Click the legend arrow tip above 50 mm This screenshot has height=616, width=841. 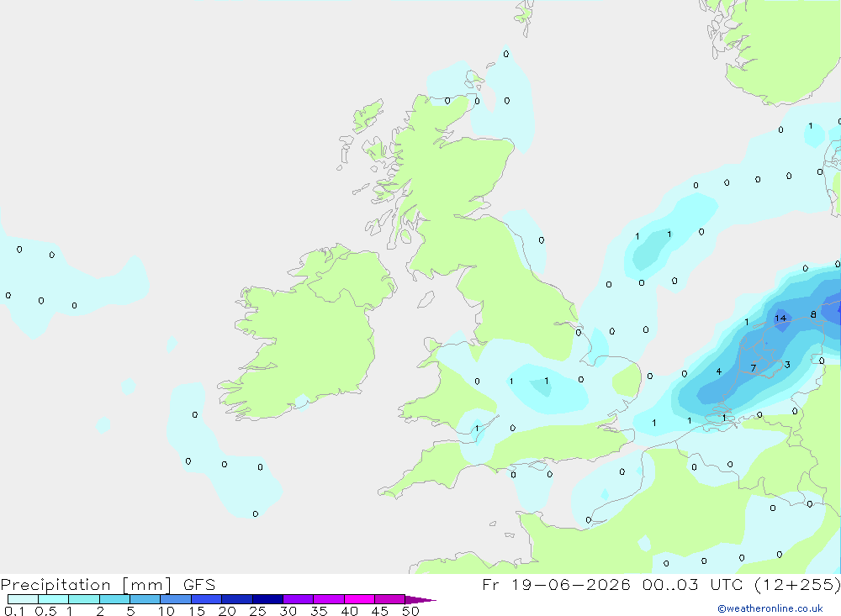pyautogui.click(x=420, y=600)
